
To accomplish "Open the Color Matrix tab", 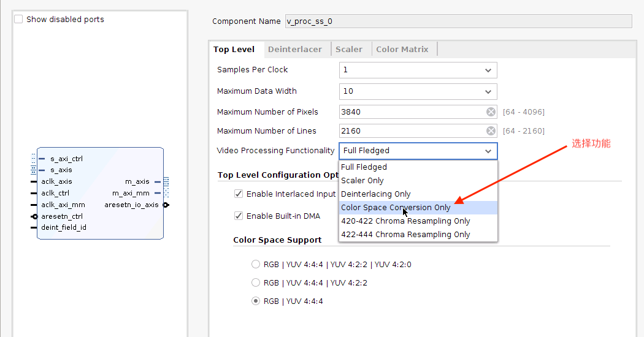I will [x=402, y=49].
